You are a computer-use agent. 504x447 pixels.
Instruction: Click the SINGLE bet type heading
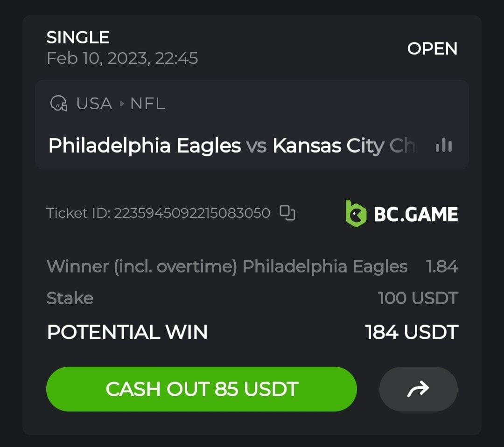coord(78,37)
